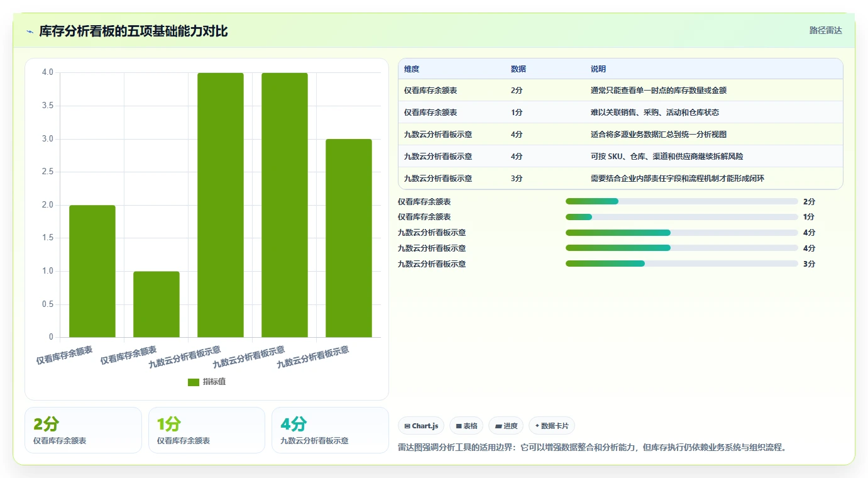Click the footer note starting with 雷达图强调
Image resolution: width=868 pixels, height=478 pixels.
(593, 448)
